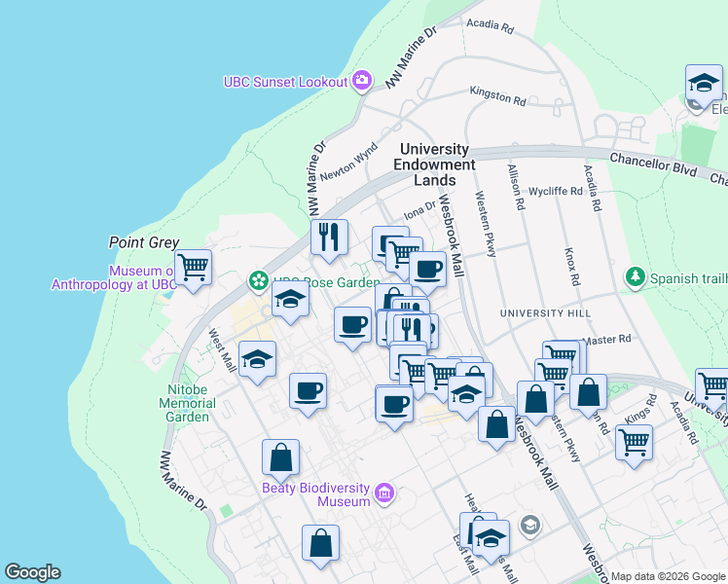Select the Beaty Biodiversity Museum pin icon

click(x=385, y=493)
